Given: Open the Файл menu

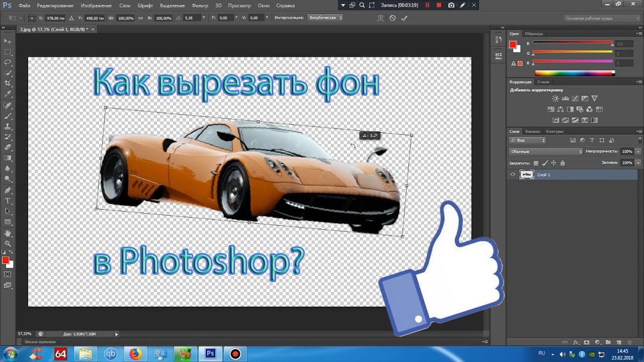Looking at the screenshot, I should [24, 6].
